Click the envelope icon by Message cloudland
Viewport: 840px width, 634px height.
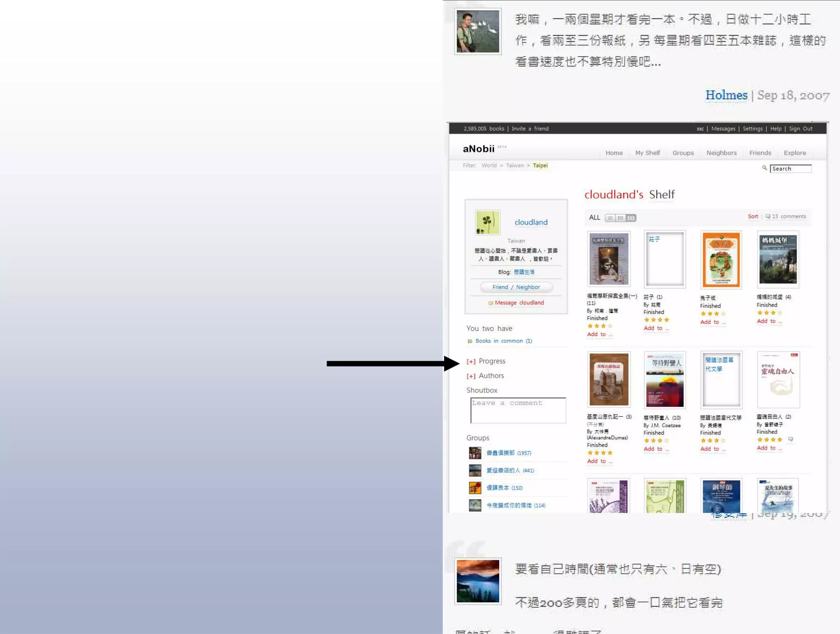coord(491,303)
